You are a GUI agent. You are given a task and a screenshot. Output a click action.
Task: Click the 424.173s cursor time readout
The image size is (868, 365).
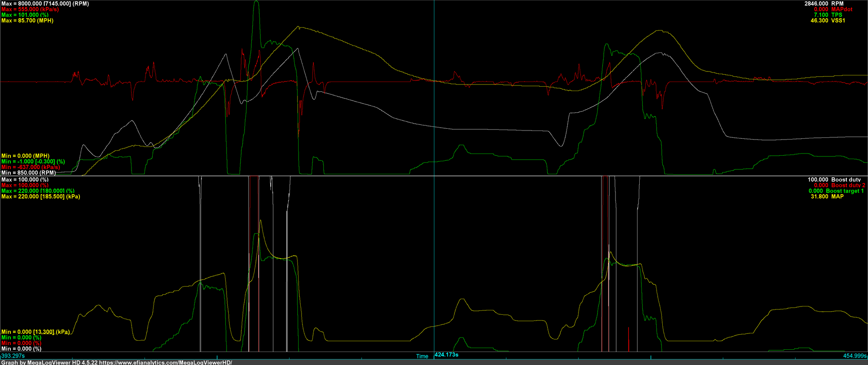tap(447, 355)
